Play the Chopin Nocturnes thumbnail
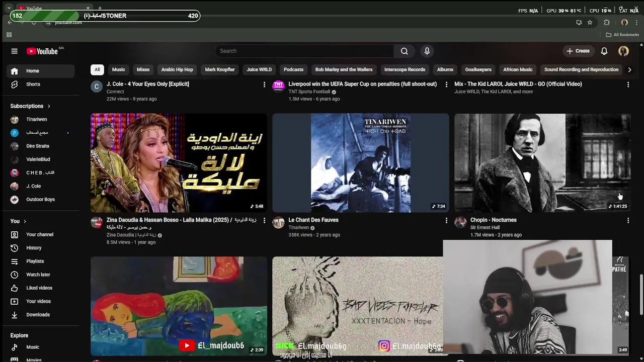 pyautogui.click(x=542, y=163)
